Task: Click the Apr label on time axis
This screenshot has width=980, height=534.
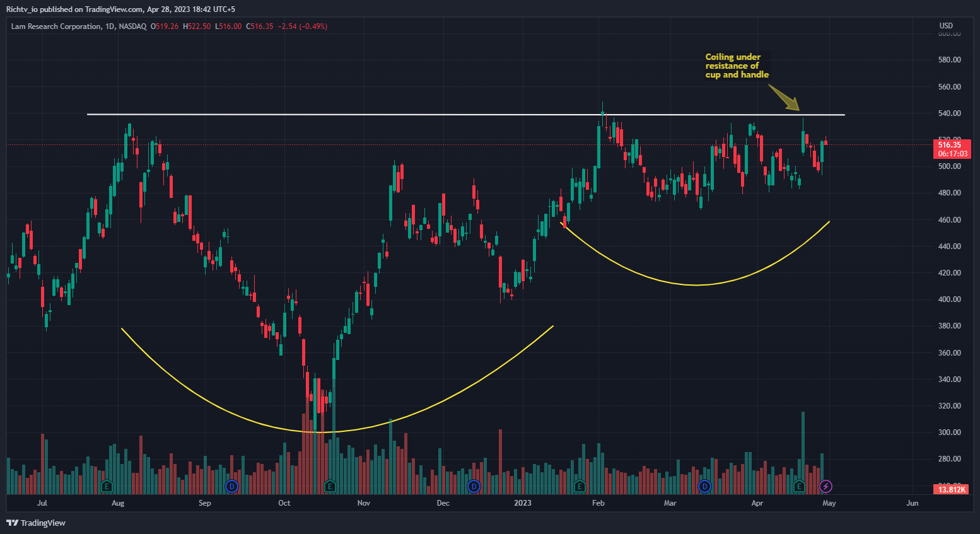Action: point(757,503)
